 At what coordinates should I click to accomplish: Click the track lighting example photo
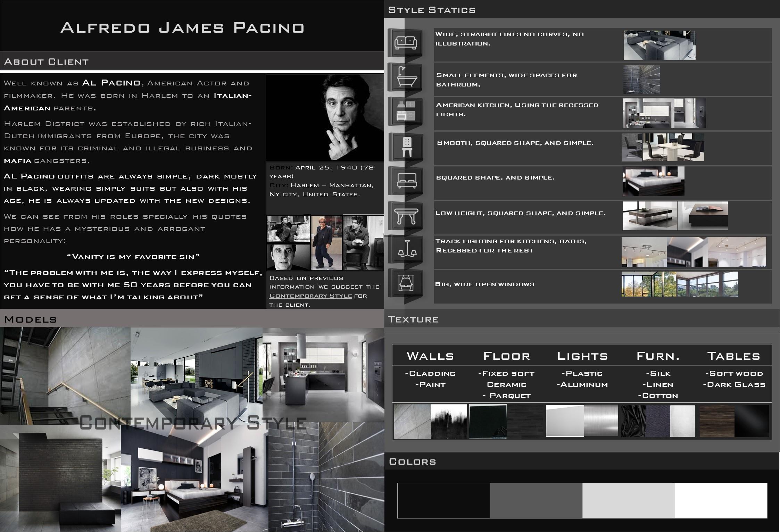coord(644,252)
